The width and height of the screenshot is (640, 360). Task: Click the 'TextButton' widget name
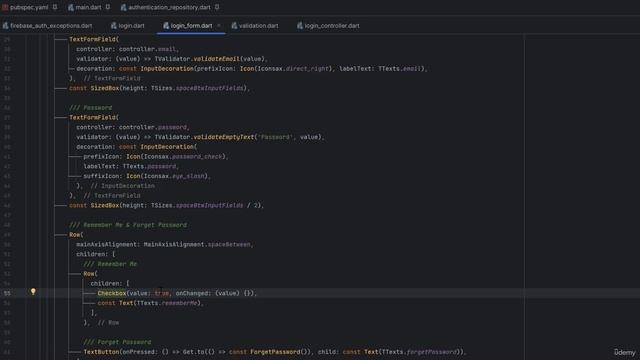[101, 352]
